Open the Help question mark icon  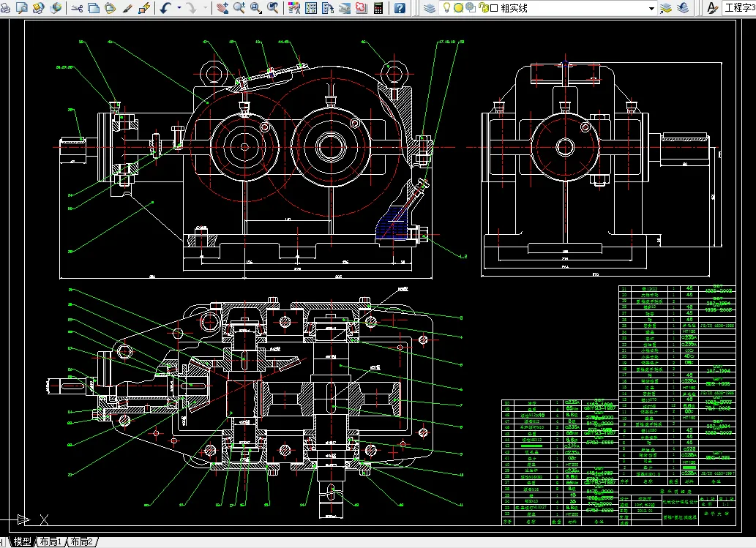tap(400, 8)
